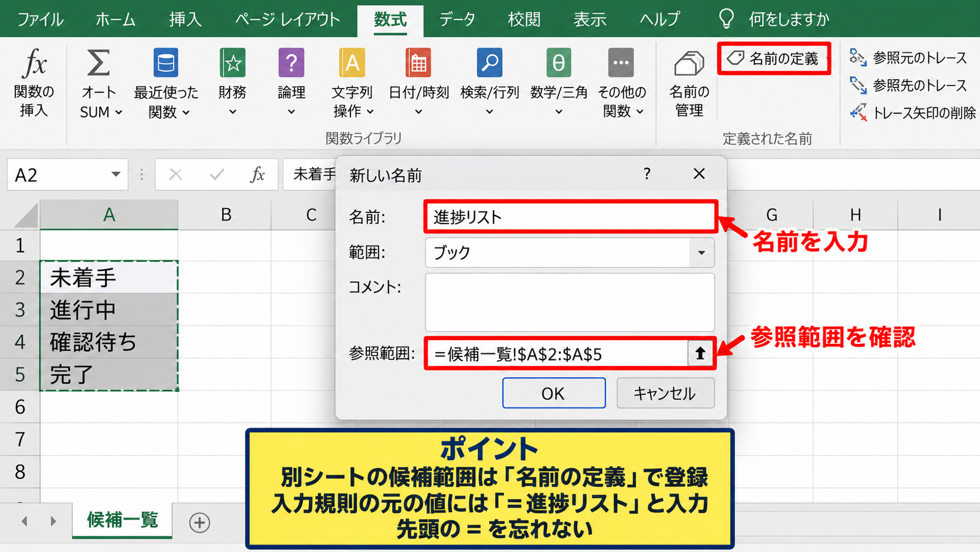Open the 日付/時刻 functions icon
The width and height of the screenshot is (980, 552).
[x=418, y=63]
